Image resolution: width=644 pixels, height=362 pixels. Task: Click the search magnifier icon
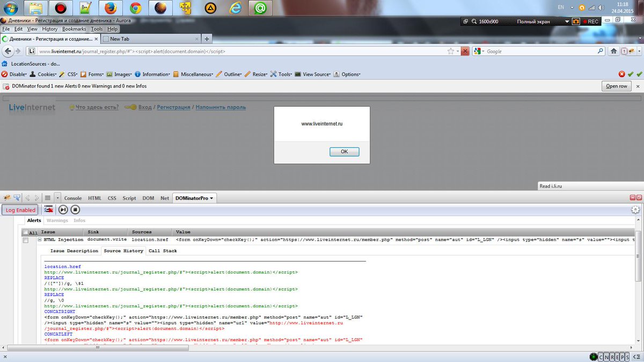[601, 51]
